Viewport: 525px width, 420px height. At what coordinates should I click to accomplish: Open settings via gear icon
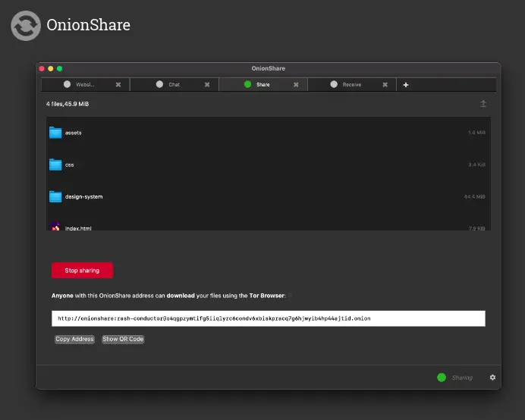coord(492,378)
